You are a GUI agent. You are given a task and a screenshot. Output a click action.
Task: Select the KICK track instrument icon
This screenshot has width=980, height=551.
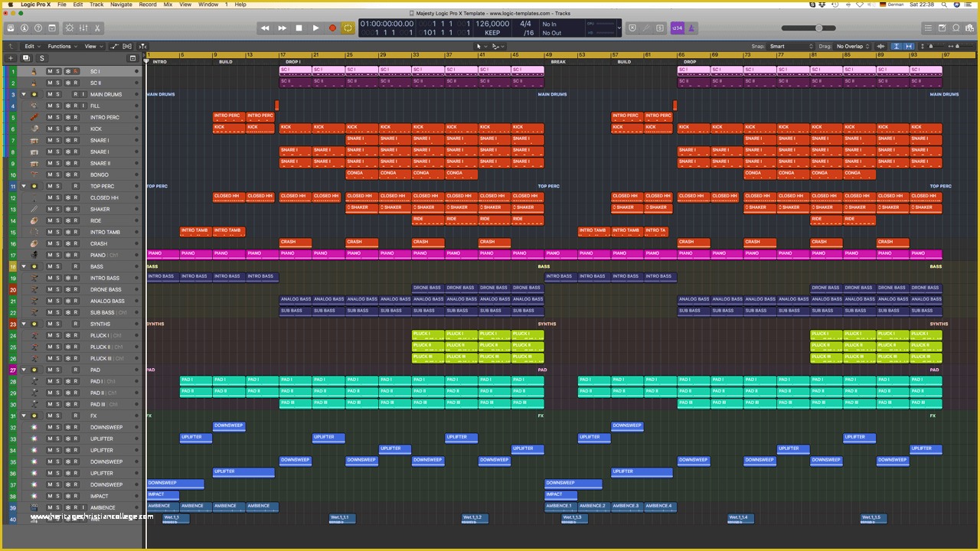[34, 129]
